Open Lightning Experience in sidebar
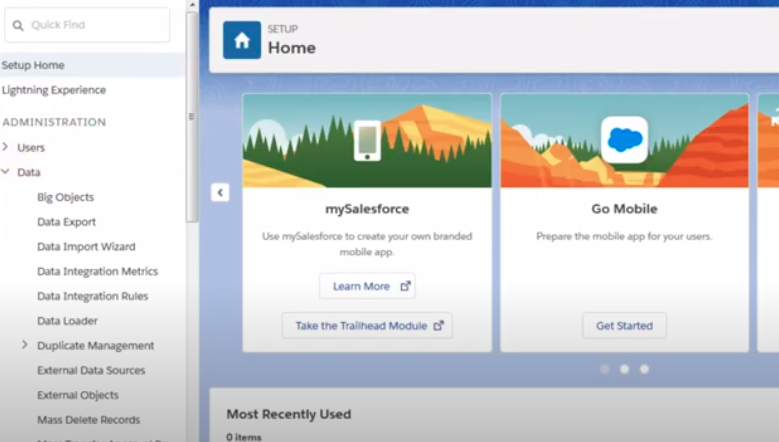 [54, 90]
